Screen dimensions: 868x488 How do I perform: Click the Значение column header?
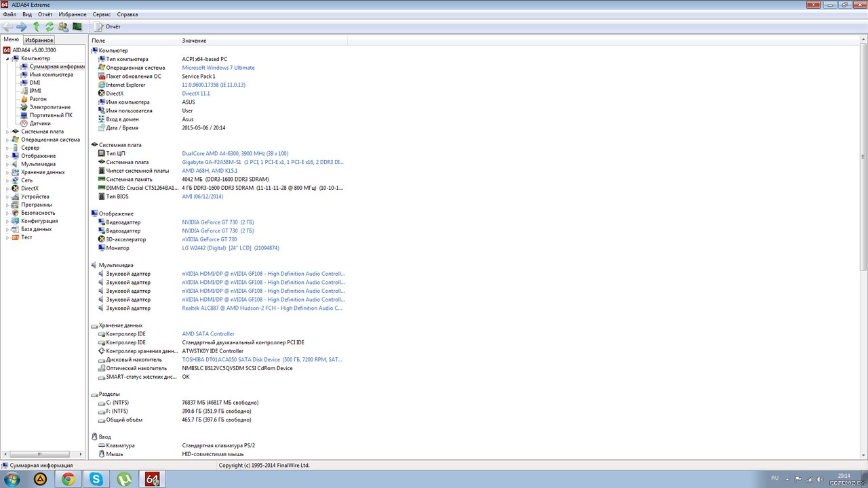pyautogui.click(x=263, y=41)
